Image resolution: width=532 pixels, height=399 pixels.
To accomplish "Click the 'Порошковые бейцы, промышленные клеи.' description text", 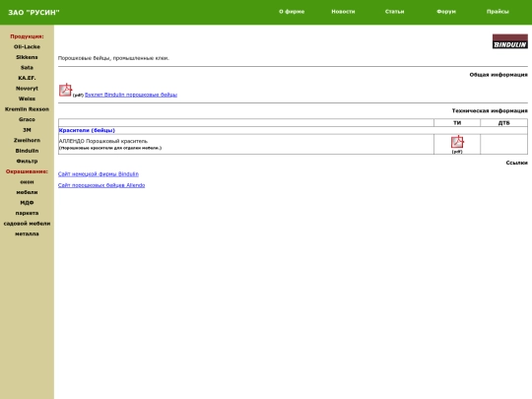I will [x=113, y=58].
